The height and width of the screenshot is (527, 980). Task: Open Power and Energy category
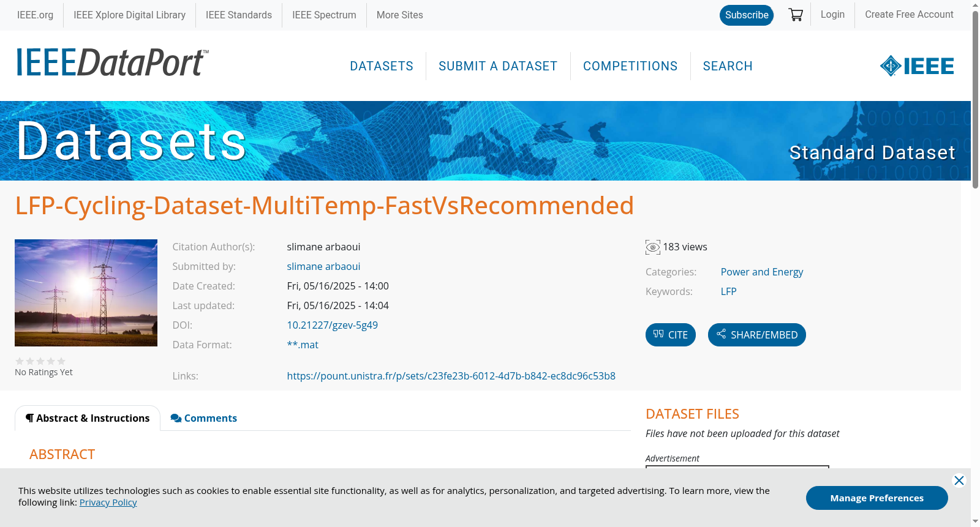761,272
